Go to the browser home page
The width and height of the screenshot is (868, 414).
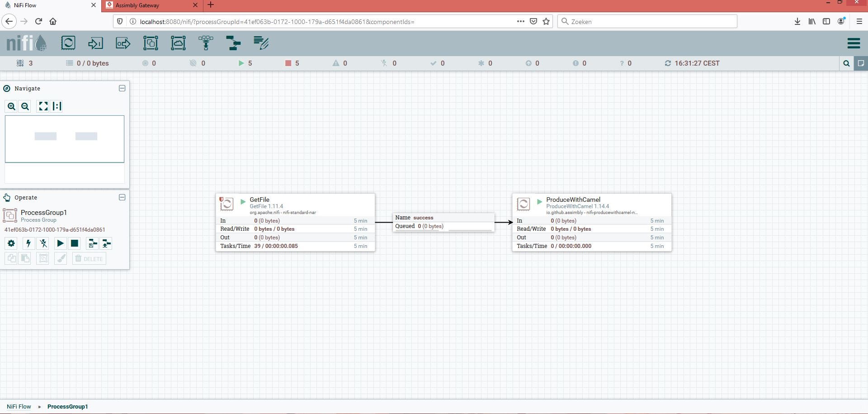[x=53, y=21]
